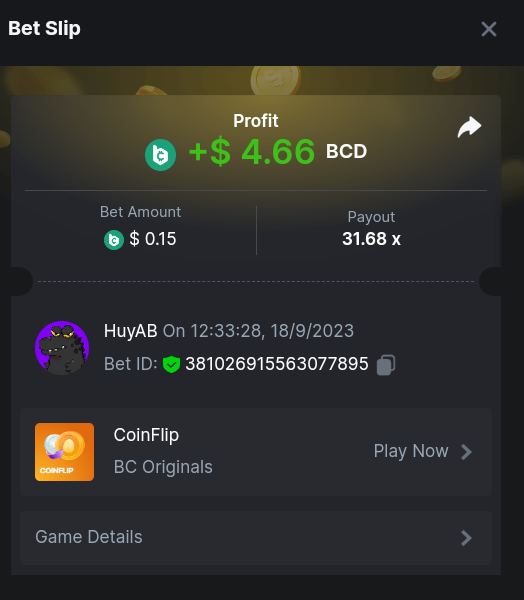The height and width of the screenshot is (600, 524).
Task: Close the Bet Slip dialog
Action: point(489,29)
